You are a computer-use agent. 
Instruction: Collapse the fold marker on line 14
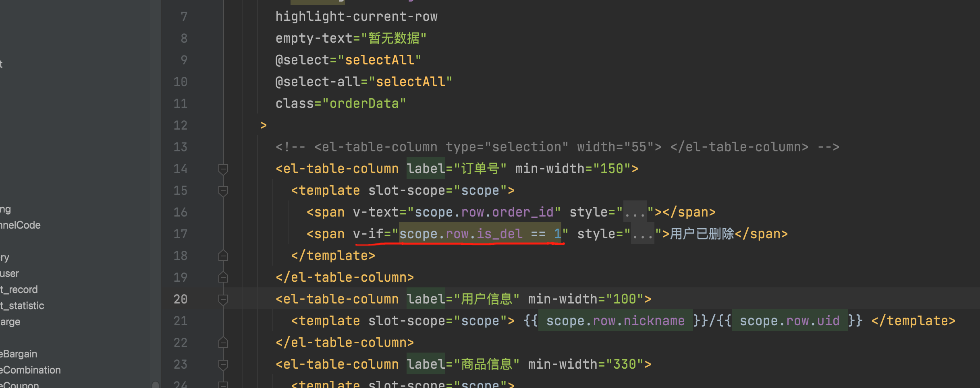pyautogui.click(x=223, y=169)
